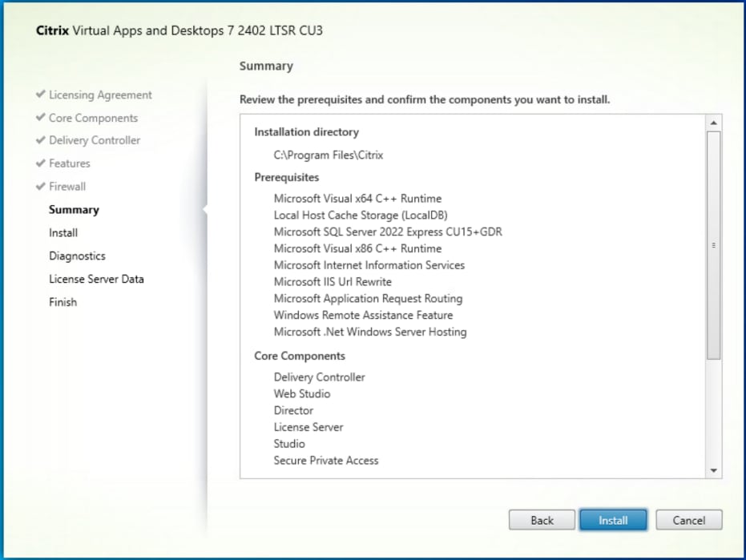Click the summary list scrollbar thumb

click(x=714, y=245)
